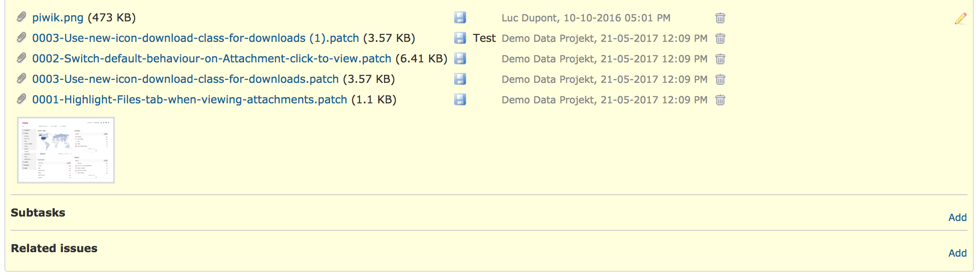Download 0002-Switch-default-behaviour patch via disk icon
This screenshot has height=278, width=980.
point(460,59)
